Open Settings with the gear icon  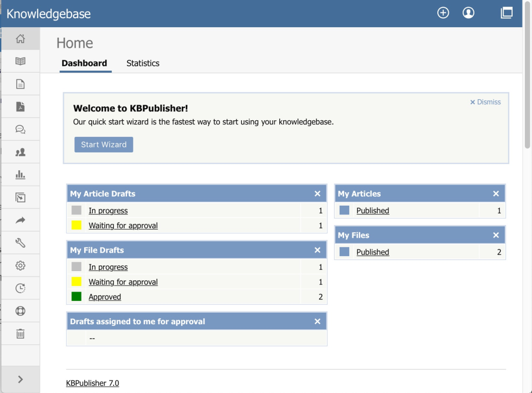pyautogui.click(x=21, y=266)
